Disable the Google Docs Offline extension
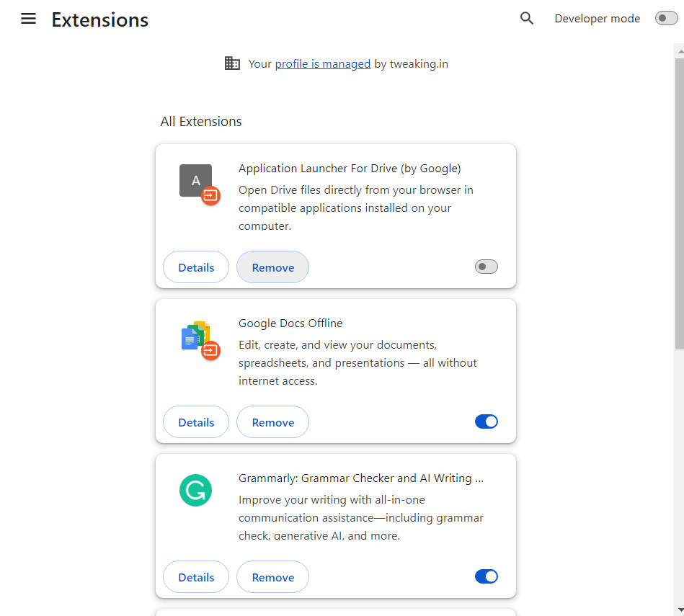684x616 pixels. pos(487,422)
